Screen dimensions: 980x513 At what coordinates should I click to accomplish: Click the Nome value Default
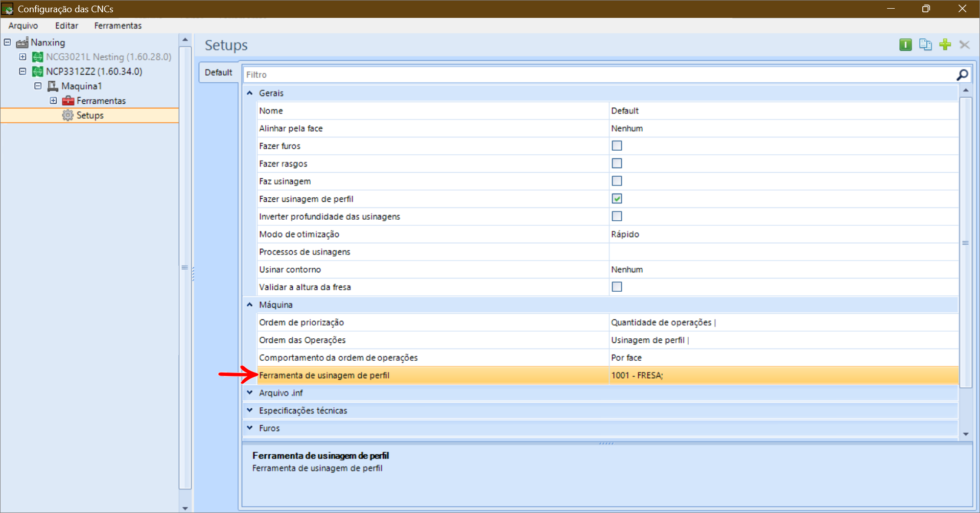click(625, 111)
